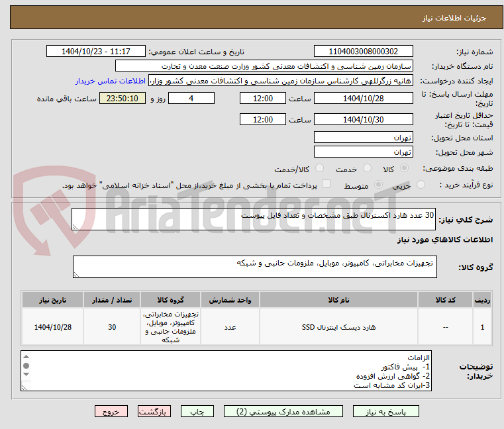This screenshot has height=429, width=504.
Task: Click the request creator field هانیه زرگرللهی
Action: coord(281,81)
